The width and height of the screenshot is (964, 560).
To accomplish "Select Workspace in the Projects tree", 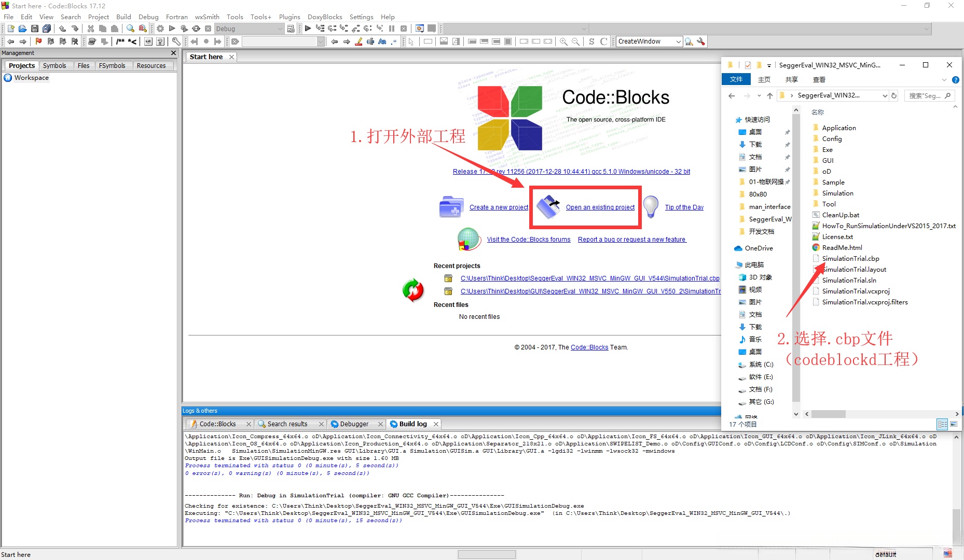I will 32,78.
